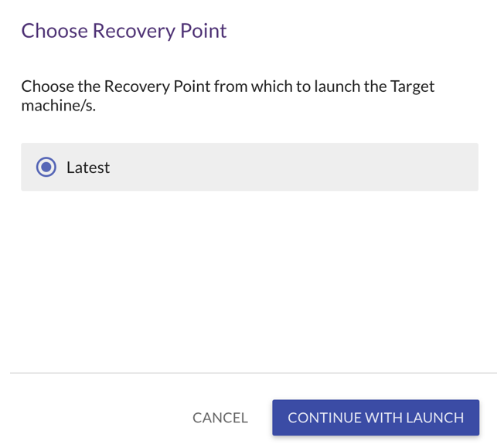Click the gray CANCEL text button

(x=220, y=418)
